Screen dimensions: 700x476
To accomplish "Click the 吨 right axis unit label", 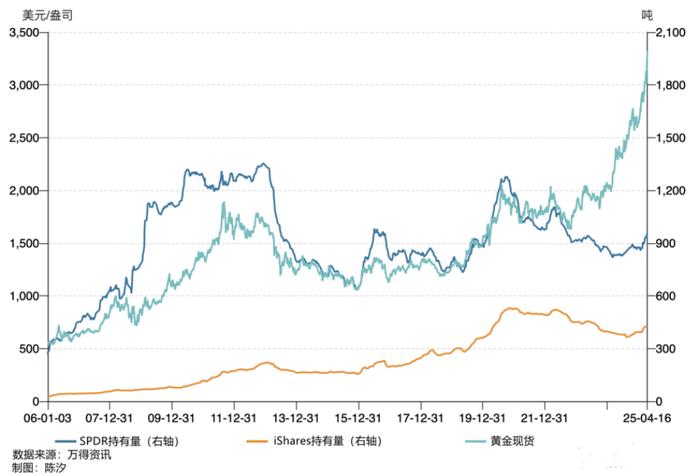I will coord(647,15).
